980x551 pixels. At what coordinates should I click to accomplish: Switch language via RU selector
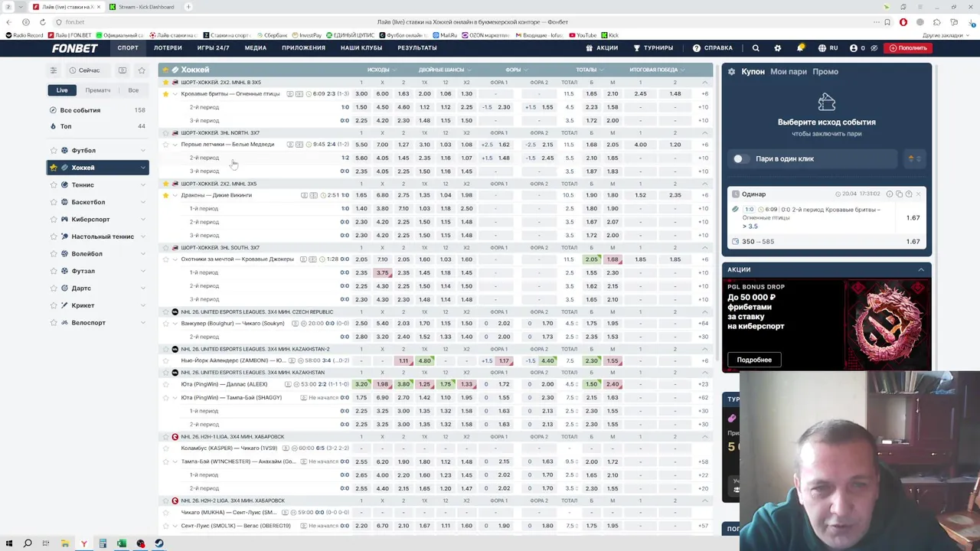[x=828, y=47]
